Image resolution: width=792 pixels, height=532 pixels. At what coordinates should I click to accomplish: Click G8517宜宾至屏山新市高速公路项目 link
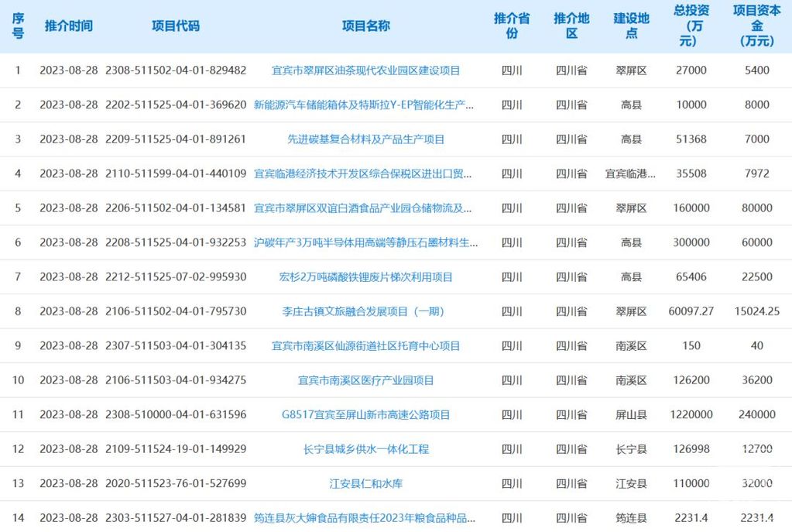click(x=365, y=415)
